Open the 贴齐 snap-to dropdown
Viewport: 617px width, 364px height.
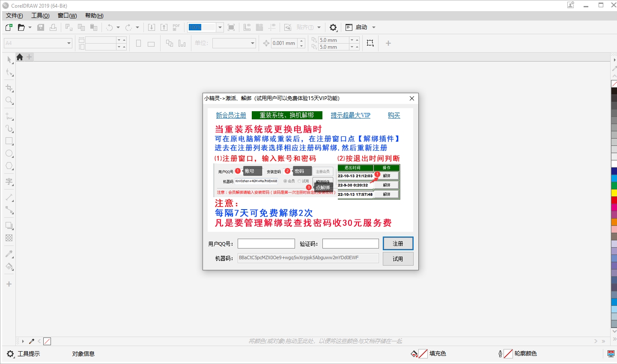319,27
